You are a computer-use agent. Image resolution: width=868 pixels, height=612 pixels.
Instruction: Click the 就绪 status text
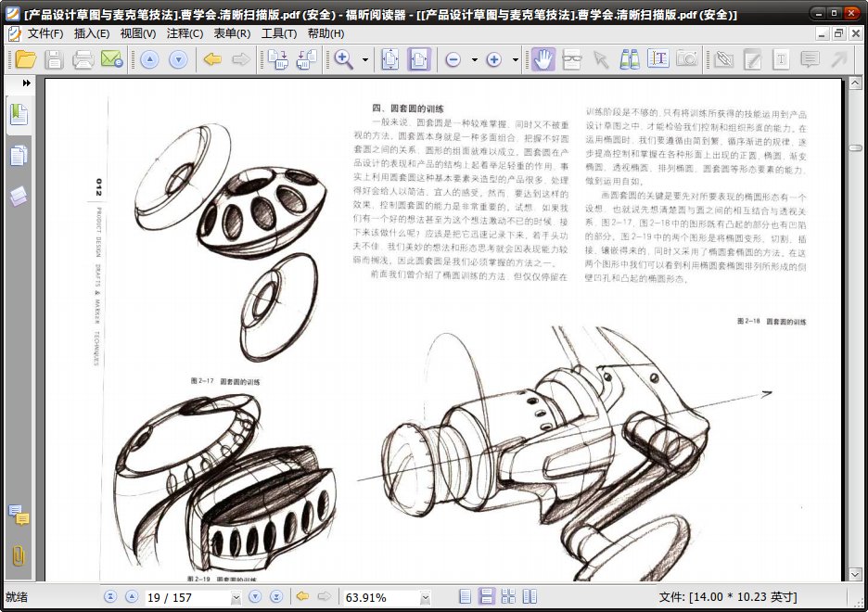(x=17, y=597)
